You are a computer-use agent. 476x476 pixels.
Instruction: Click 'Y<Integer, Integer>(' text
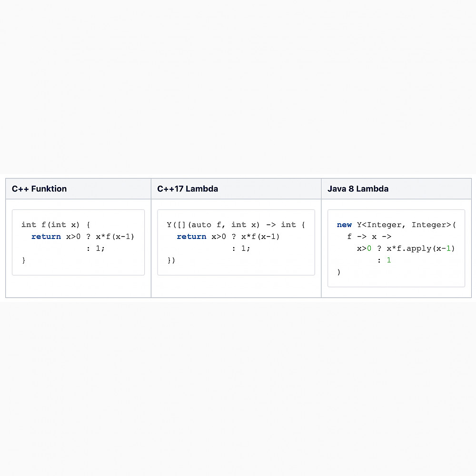click(x=407, y=225)
